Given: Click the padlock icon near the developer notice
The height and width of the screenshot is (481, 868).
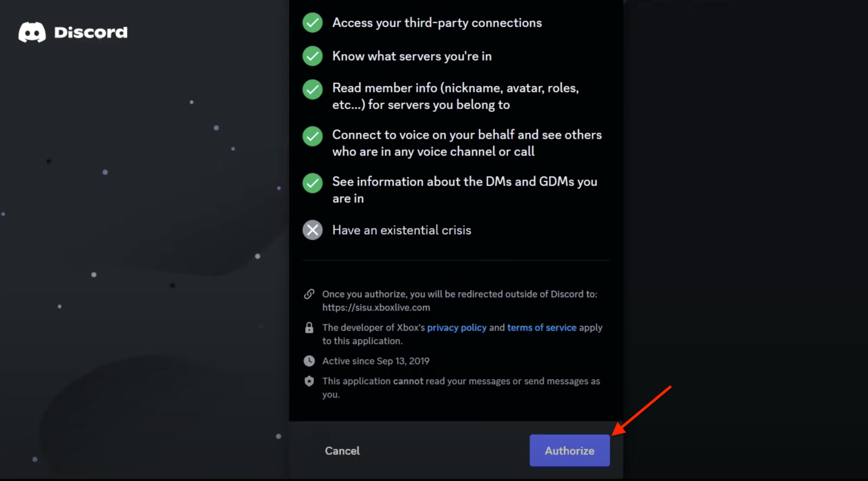Looking at the screenshot, I should click(309, 327).
